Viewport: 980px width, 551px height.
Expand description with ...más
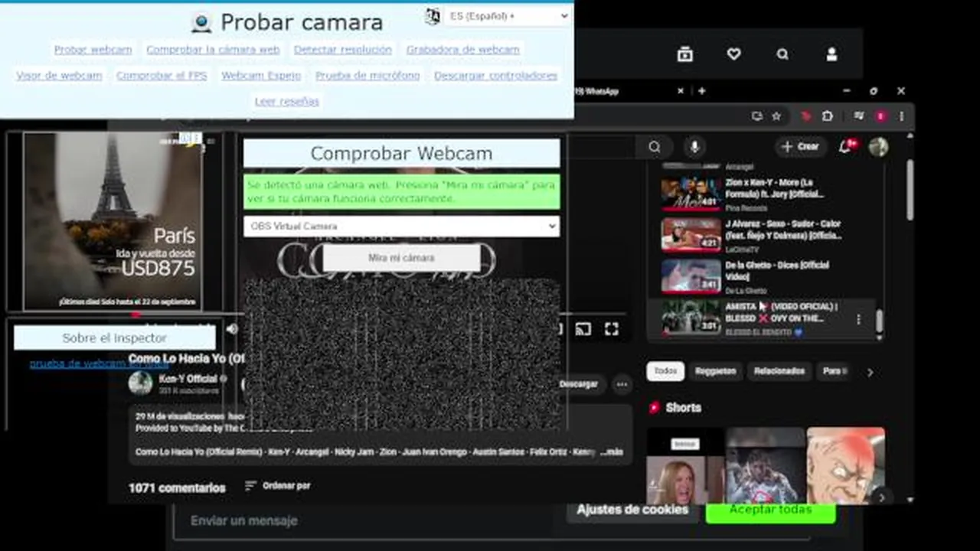pyautogui.click(x=610, y=452)
